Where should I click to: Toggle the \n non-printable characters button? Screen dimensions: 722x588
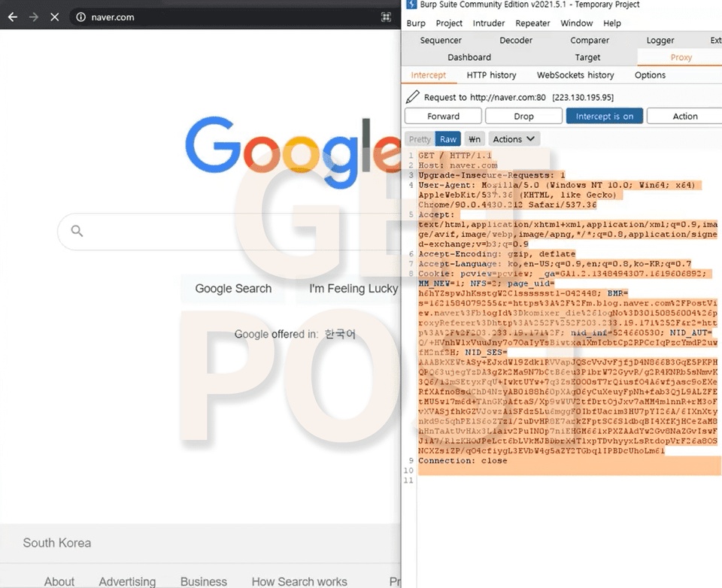(475, 139)
